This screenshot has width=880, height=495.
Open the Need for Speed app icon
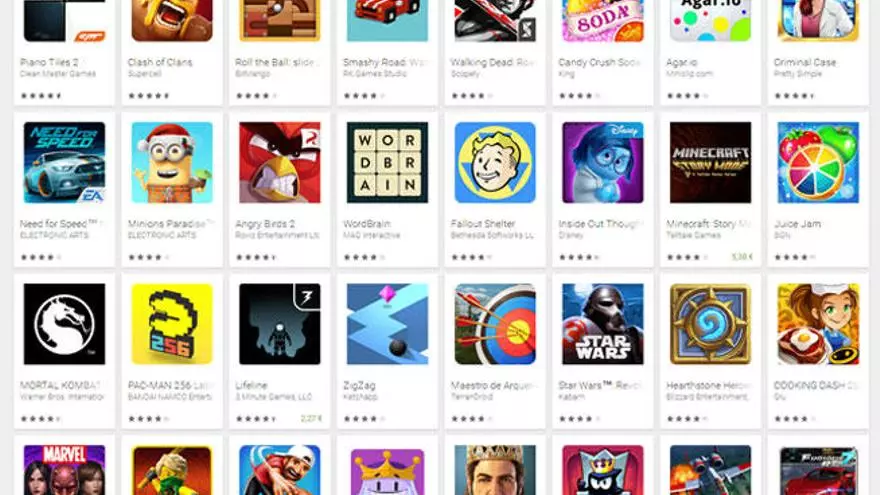pos(64,162)
